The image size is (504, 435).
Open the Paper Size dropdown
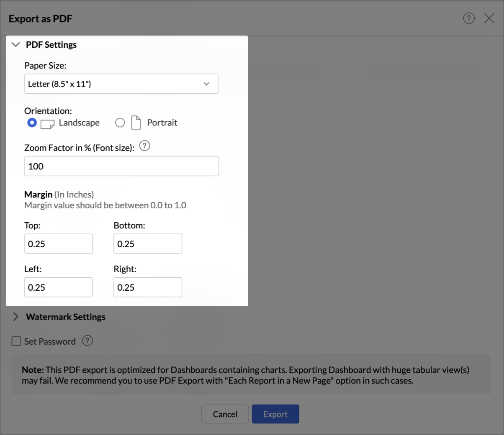121,84
